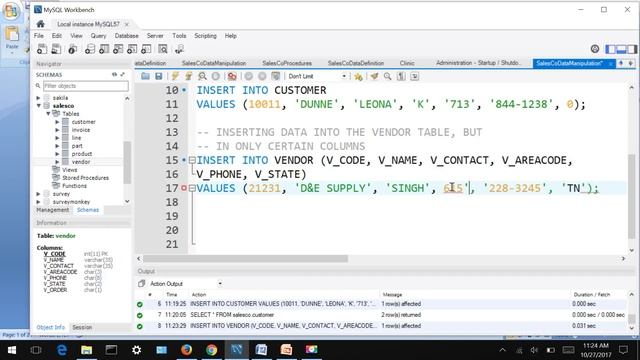
Task: Create a new schema icon
Action: (x=90, y=49)
